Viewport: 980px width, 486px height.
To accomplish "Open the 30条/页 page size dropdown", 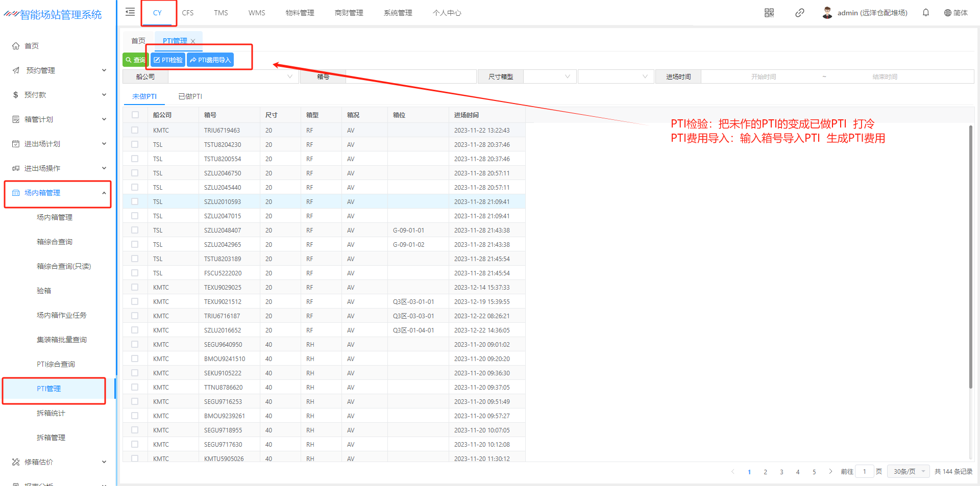I will [909, 471].
